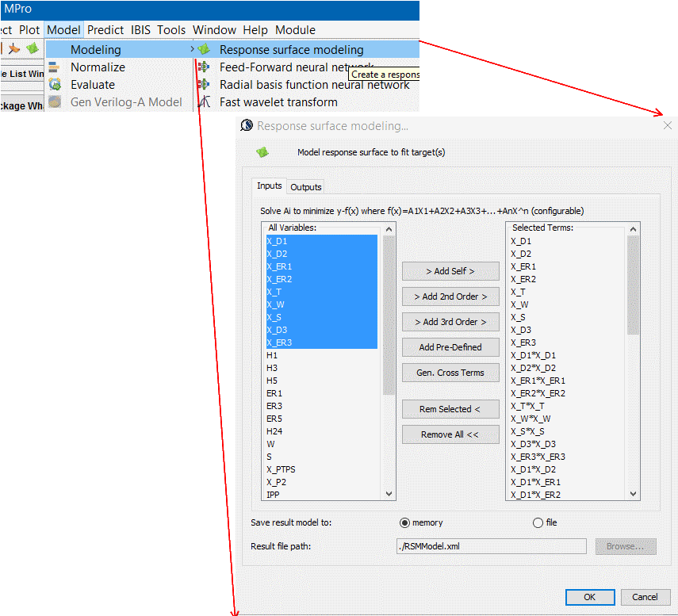
Task: Select the file save option
Action: [538, 523]
